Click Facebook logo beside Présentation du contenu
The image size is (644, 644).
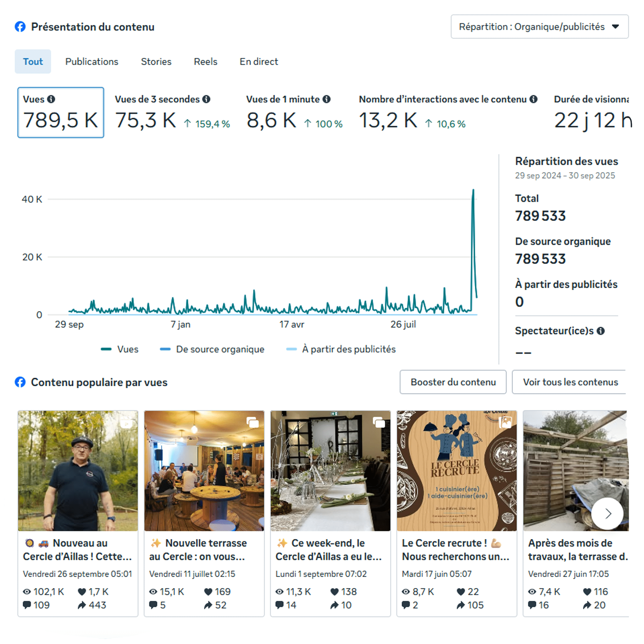tap(20, 27)
